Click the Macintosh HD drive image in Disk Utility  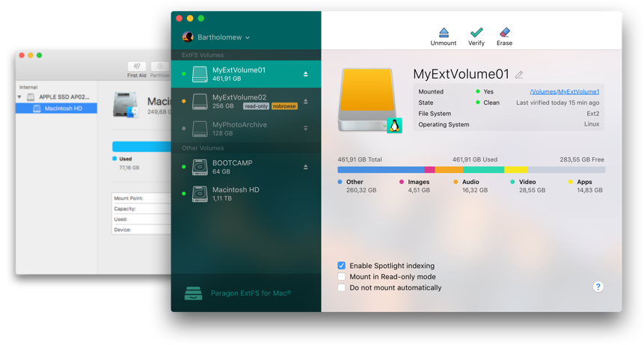pos(125,105)
